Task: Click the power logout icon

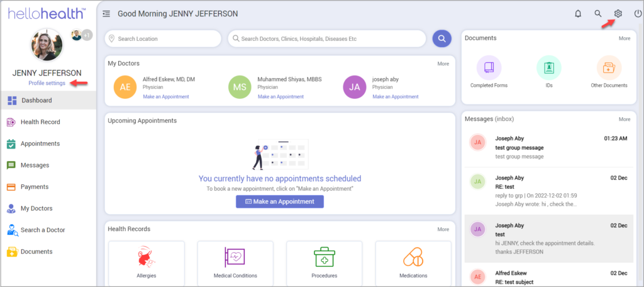Action: point(638,14)
